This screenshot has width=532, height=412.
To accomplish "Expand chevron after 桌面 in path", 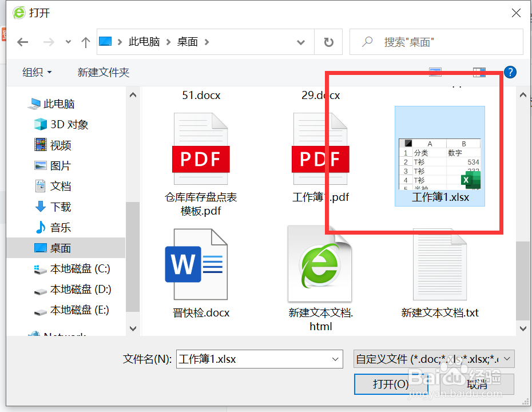I will 207,42.
